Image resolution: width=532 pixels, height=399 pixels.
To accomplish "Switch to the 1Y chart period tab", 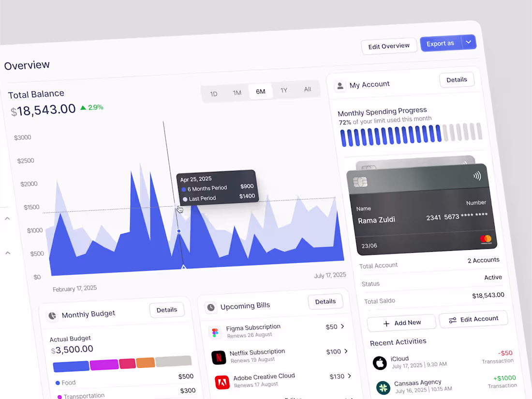I will pyautogui.click(x=284, y=90).
